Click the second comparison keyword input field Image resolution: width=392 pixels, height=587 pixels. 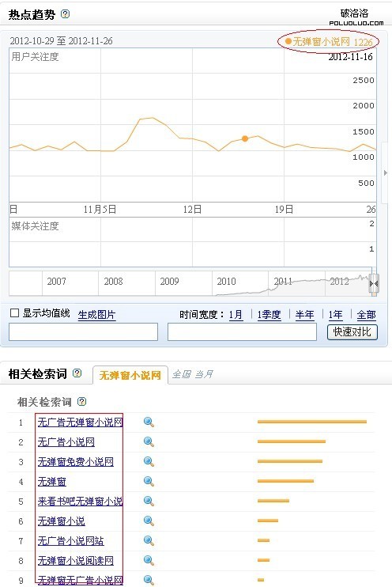[x=242, y=332]
